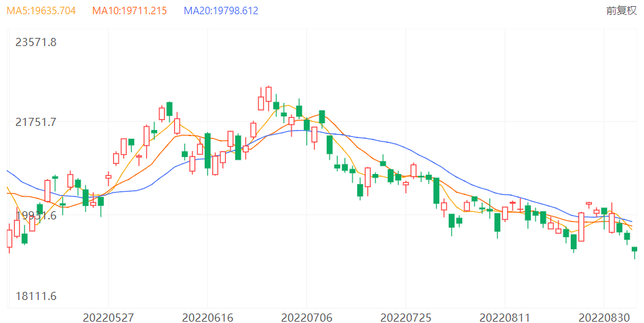Select the 20220616 date label
The image size is (644, 323).
tap(207, 318)
